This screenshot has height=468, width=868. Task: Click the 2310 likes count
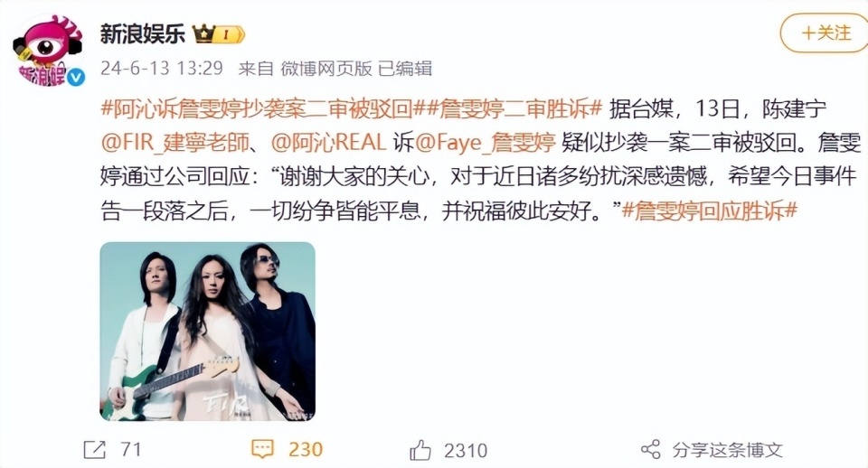[466, 450]
